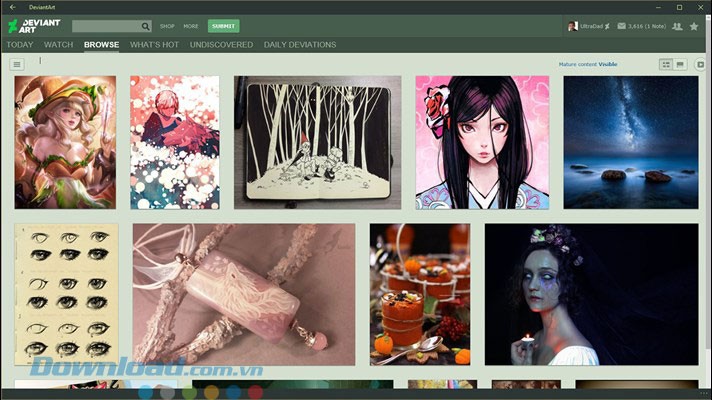The image size is (712, 400).
Task: Open the hamburger category menu
Action: click(x=17, y=64)
